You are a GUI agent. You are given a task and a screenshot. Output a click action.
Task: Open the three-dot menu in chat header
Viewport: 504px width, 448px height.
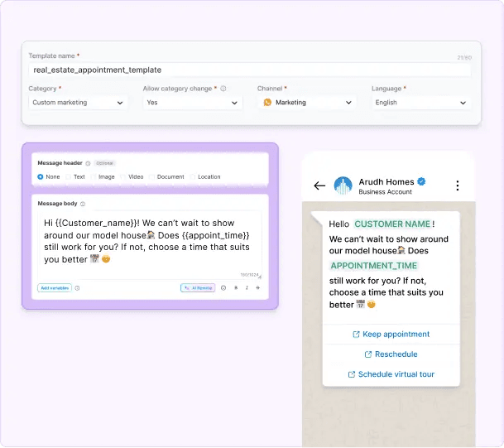(x=458, y=185)
